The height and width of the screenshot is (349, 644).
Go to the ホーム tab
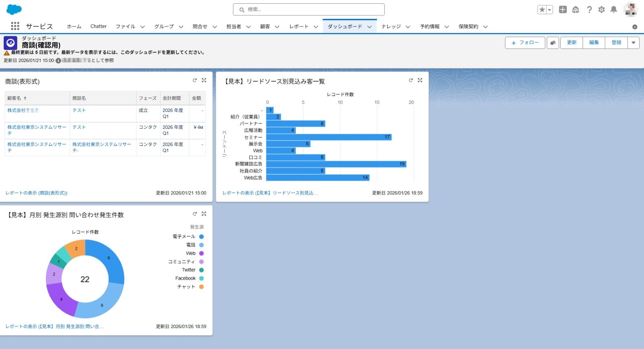[x=74, y=26]
